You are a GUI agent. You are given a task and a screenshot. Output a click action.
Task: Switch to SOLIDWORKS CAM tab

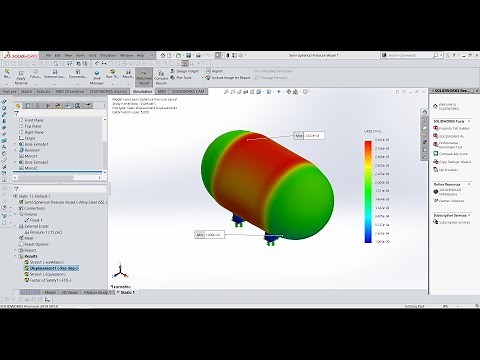188,91
